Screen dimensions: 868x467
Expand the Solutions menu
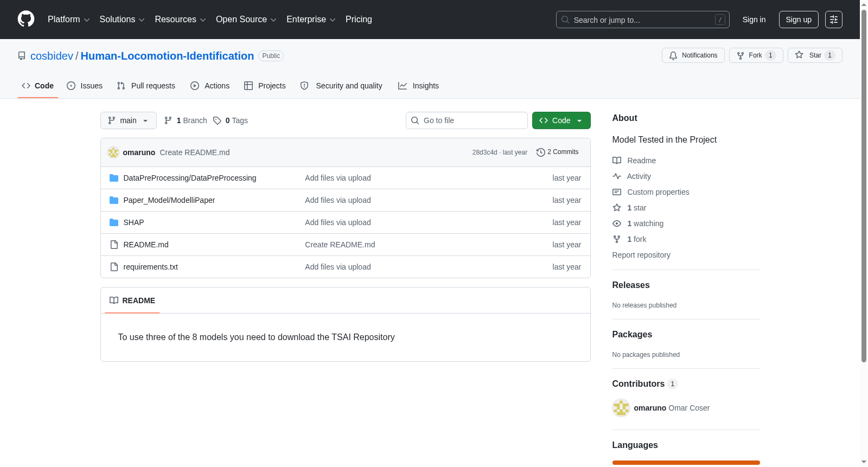click(x=122, y=20)
